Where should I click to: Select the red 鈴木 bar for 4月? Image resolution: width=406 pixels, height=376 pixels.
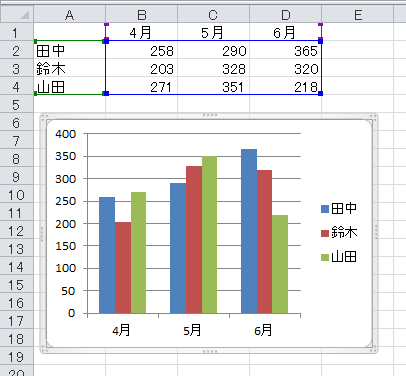[x=123, y=268]
